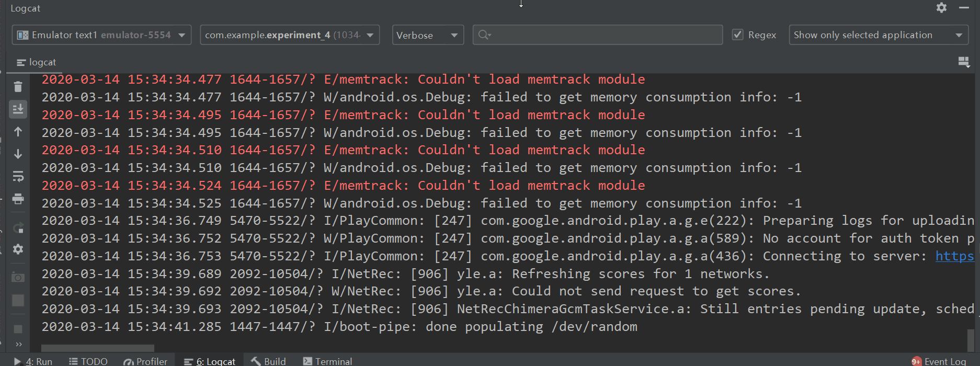Go to next stack trace down arrow
The height and width of the screenshot is (366, 980).
pyautogui.click(x=18, y=154)
